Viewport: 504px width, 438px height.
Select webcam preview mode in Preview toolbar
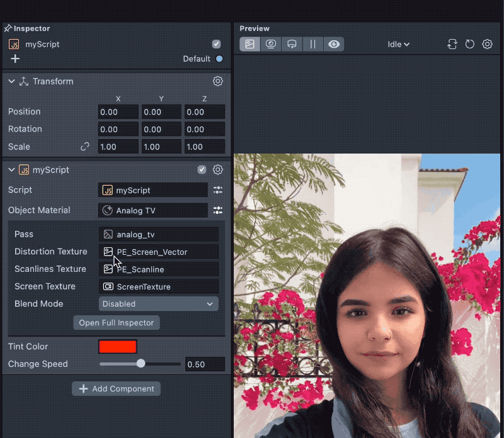pyautogui.click(x=271, y=45)
